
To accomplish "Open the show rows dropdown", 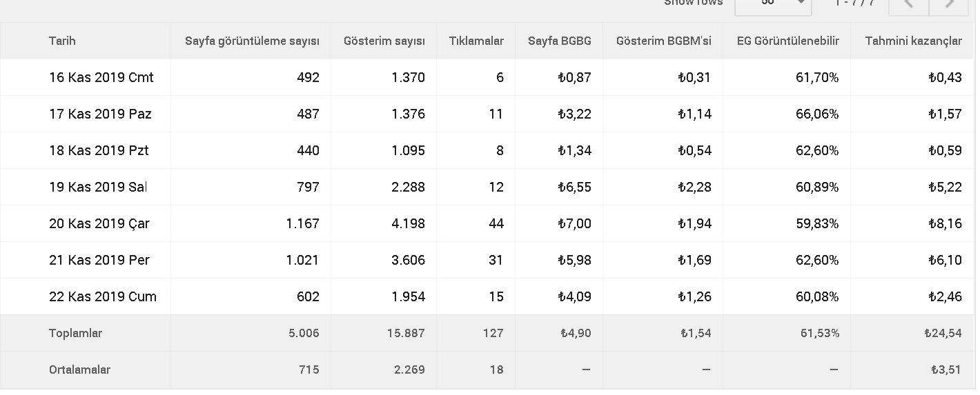I will click(x=773, y=4).
